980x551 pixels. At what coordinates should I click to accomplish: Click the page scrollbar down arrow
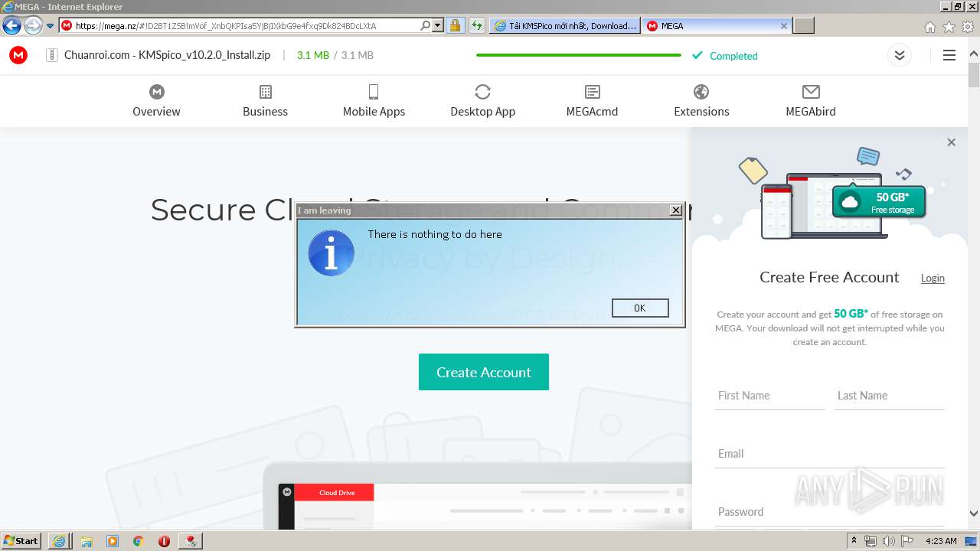(x=974, y=514)
